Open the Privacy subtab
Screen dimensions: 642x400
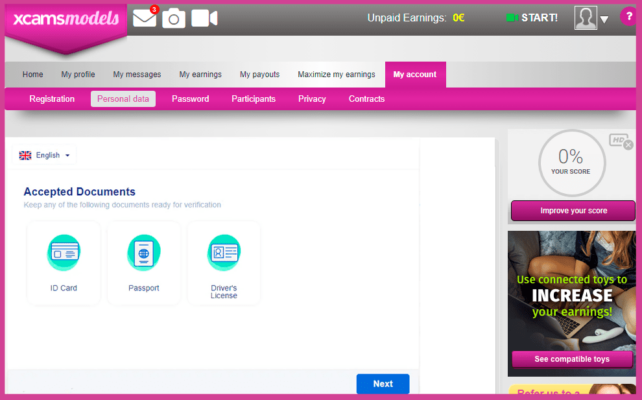(x=312, y=99)
